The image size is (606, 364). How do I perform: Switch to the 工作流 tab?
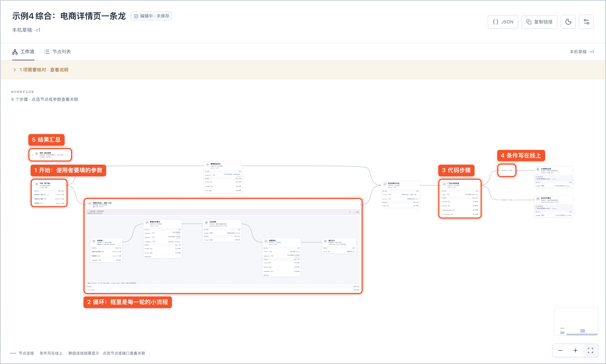(x=23, y=52)
